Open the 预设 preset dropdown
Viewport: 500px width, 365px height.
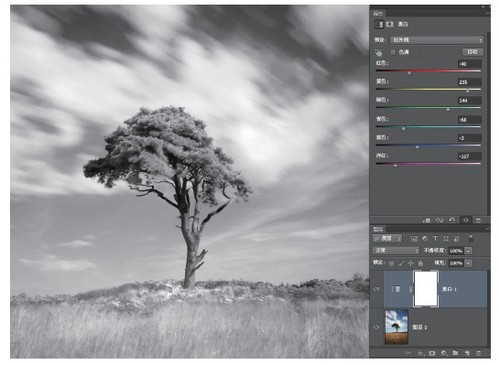[x=436, y=40]
